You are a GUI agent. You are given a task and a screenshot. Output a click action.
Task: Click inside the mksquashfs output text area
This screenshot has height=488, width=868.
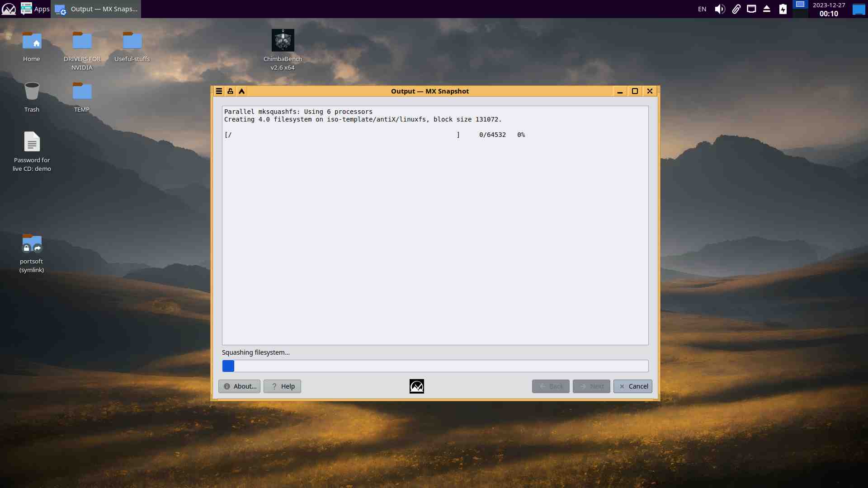[435, 235]
